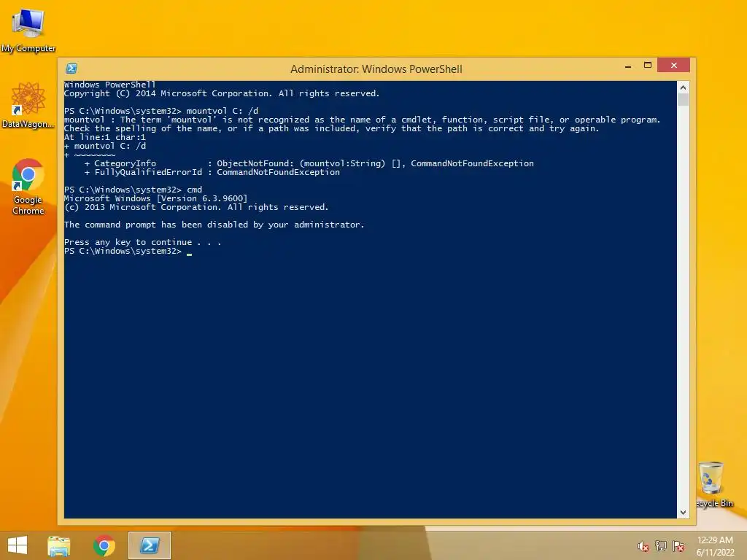Screen dimensions: 747x560
Task: Click the 'Press any key to continue' line
Action: [x=142, y=242]
